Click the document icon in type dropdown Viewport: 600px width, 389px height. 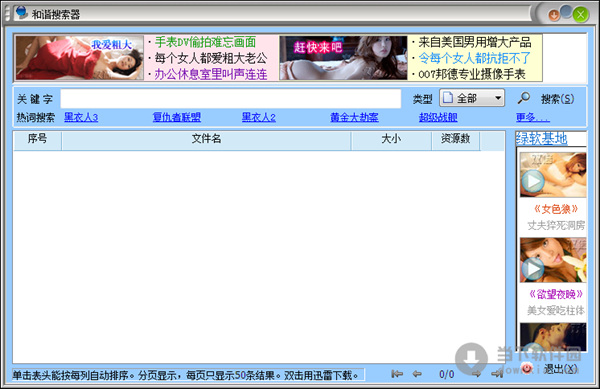click(x=448, y=97)
